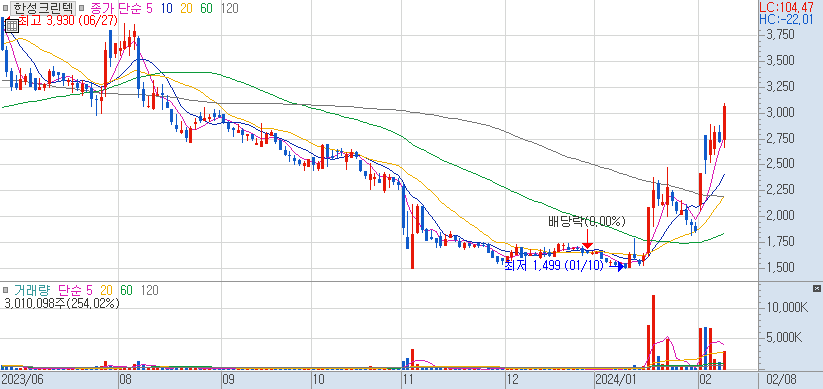Click the 11 month date axis label
This screenshot has width=823, height=389.
409,379
